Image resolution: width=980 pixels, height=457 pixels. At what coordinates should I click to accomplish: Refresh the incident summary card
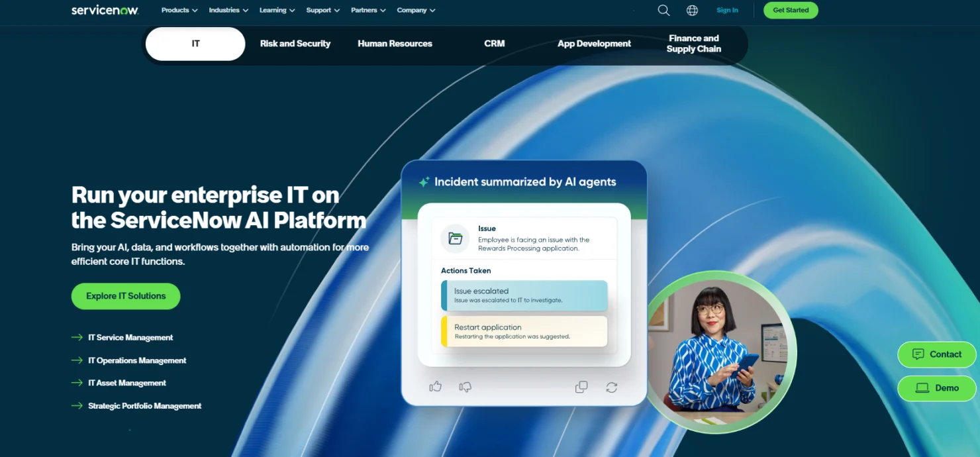point(611,387)
